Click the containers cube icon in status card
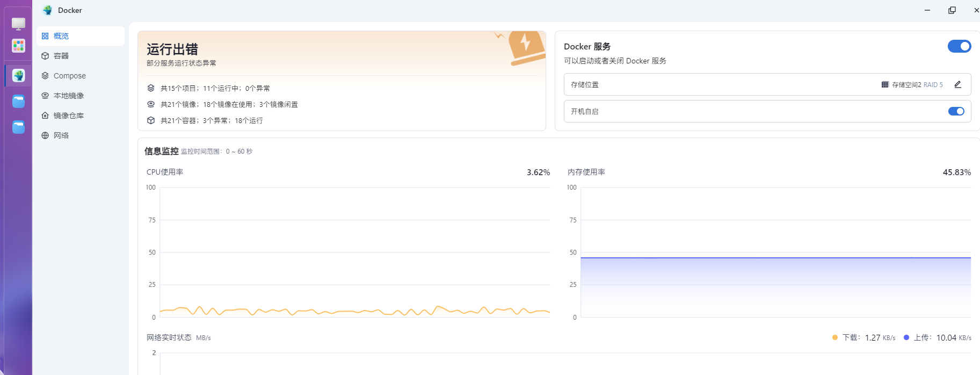Viewport: 980px width, 375px height. point(151,120)
